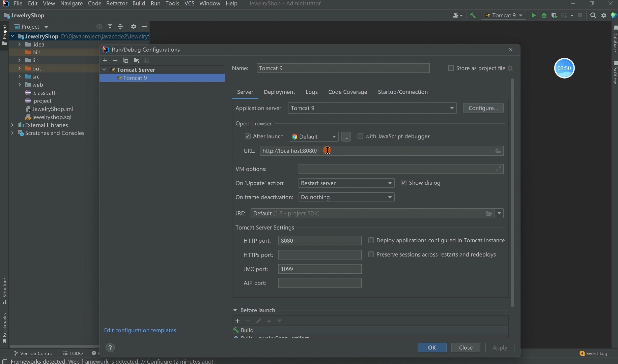Image resolution: width=618 pixels, height=364 pixels.
Task: Click the Select Opened File target icon
Action: [99, 27]
